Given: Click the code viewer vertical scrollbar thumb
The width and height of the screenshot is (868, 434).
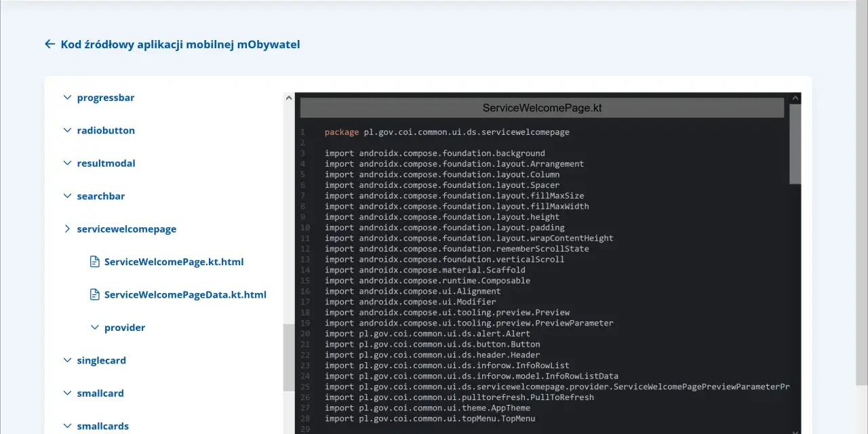Looking at the screenshot, I should [x=795, y=144].
